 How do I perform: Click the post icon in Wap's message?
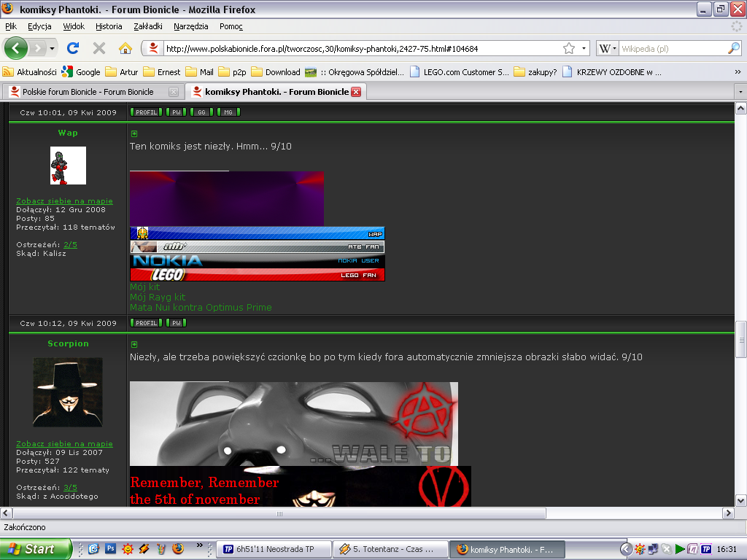134,134
